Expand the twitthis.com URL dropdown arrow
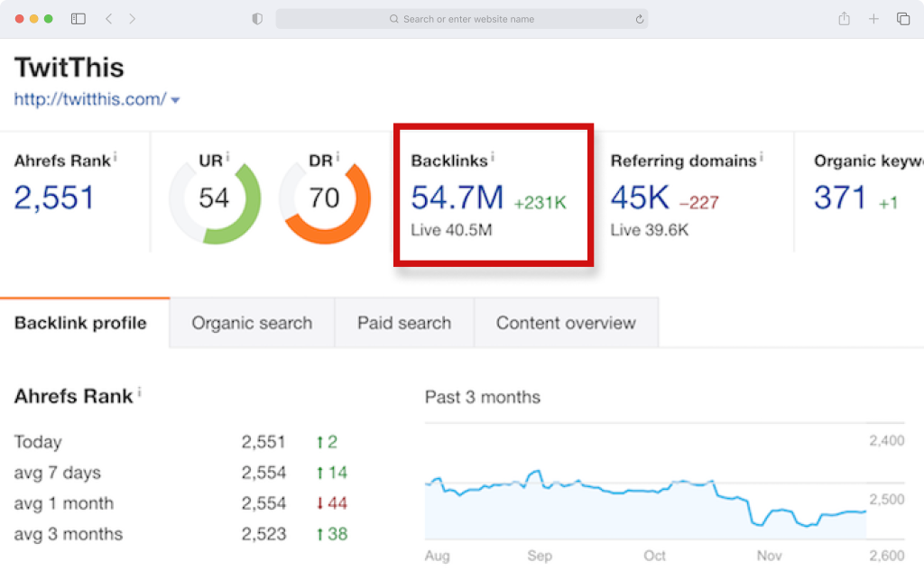 (x=175, y=101)
